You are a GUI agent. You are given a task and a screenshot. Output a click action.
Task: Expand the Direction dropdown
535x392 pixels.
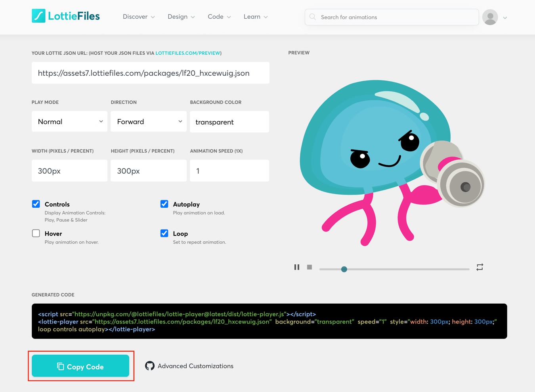coord(149,122)
